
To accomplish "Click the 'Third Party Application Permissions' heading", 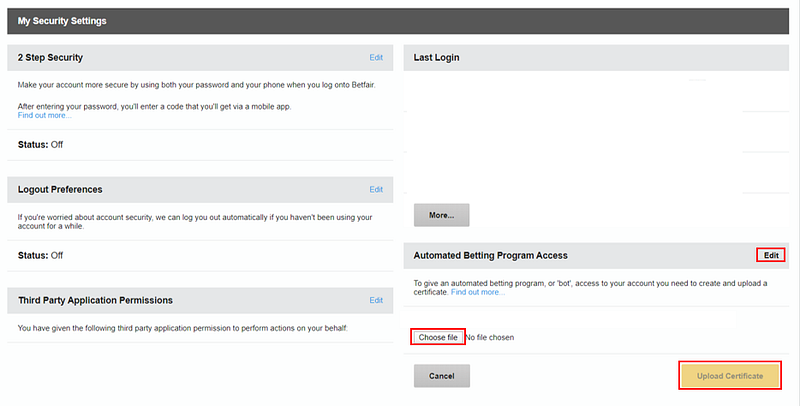I will (95, 300).
